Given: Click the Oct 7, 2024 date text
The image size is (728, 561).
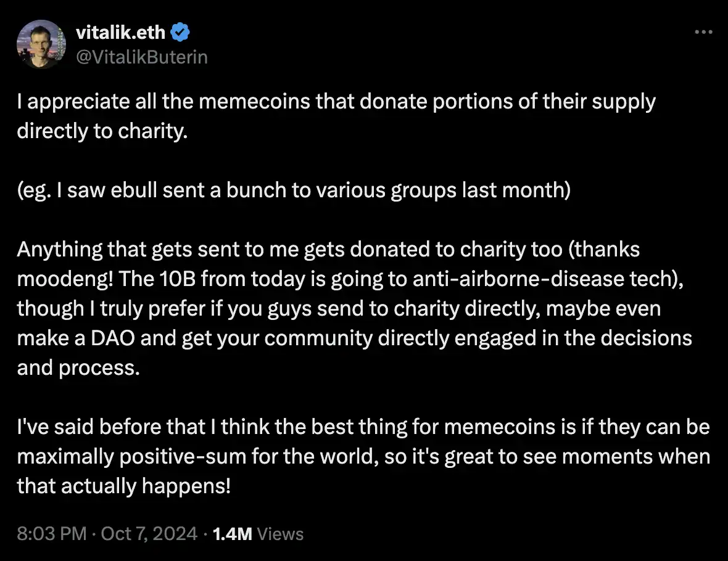Looking at the screenshot, I should tap(148, 533).
